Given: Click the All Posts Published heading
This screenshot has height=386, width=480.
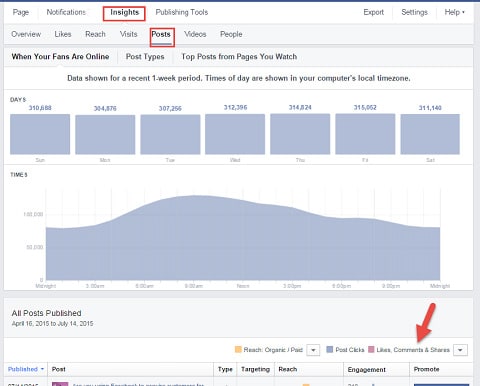Looking at the screenshot, I should click(x=47, y=313).
